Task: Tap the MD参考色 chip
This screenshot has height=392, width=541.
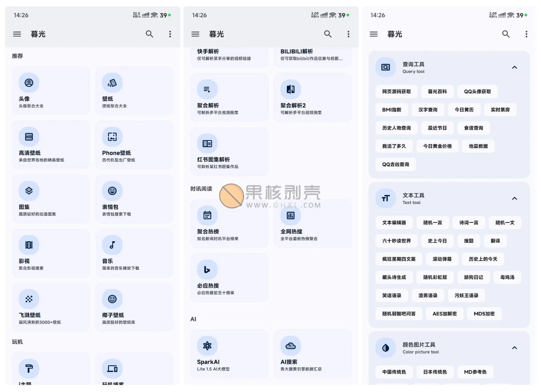Action: (475, 372)
